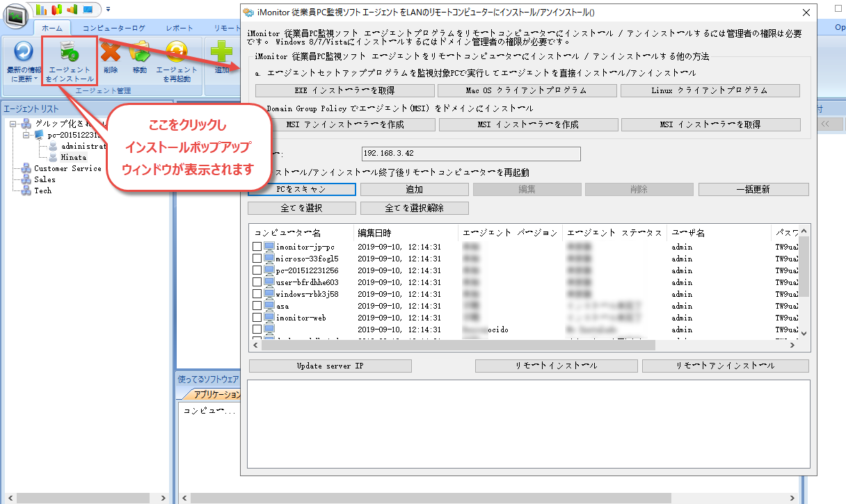Collapse the top group node in agent tree
This screenshot has height=504, width=846.
coord(15,124)
